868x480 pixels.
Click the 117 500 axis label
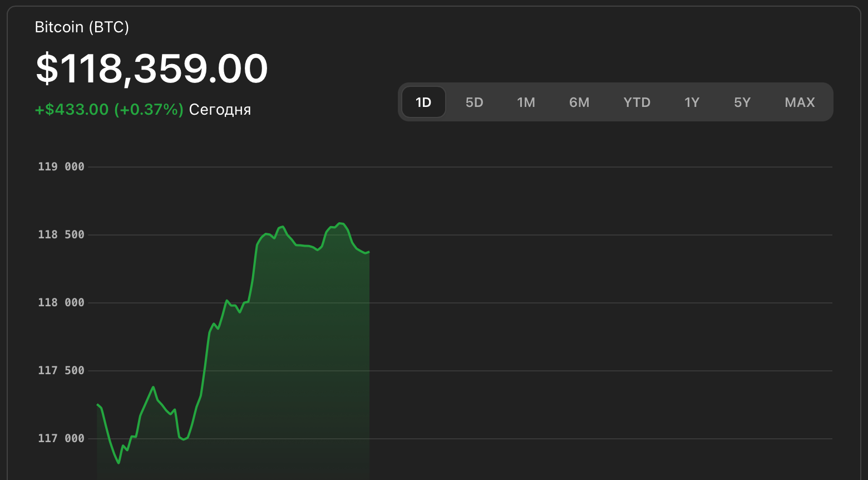61,370
